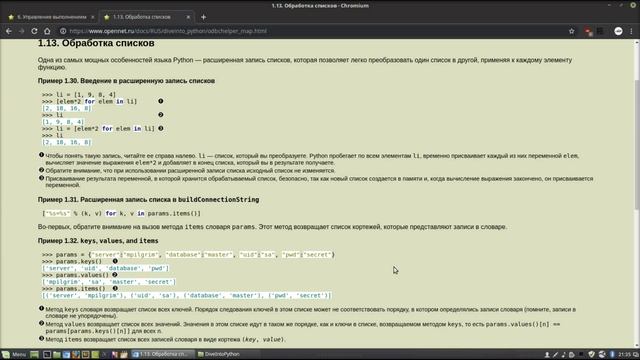
Task: Close the '6. Управление выполнением' tab
Action: pyautogui.click(x=93, y=17)
